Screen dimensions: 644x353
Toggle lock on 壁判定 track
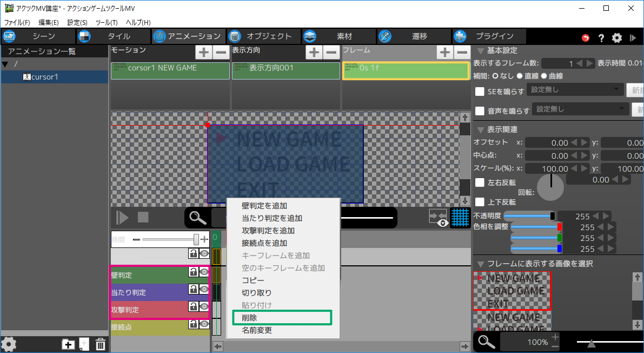[192, 272]
